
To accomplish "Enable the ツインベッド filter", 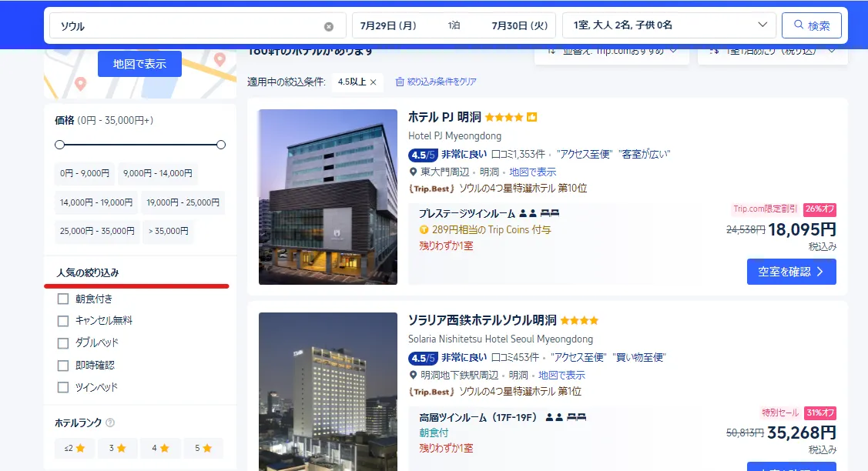I will (62, 388).
